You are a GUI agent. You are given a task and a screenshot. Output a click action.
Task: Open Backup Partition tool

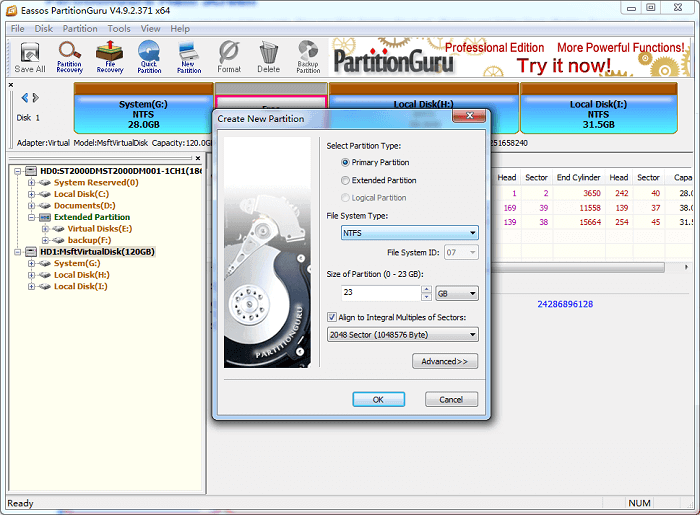[x=308, y=58]
